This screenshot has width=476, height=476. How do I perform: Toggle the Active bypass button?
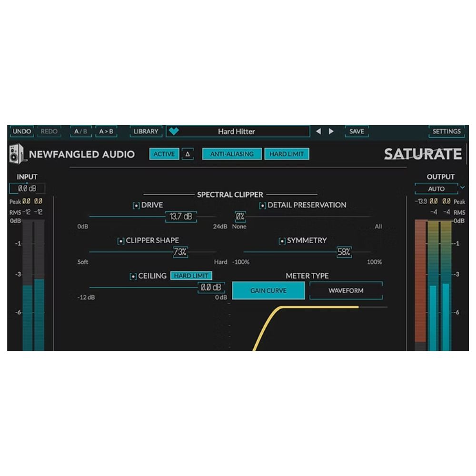[164, 154]
